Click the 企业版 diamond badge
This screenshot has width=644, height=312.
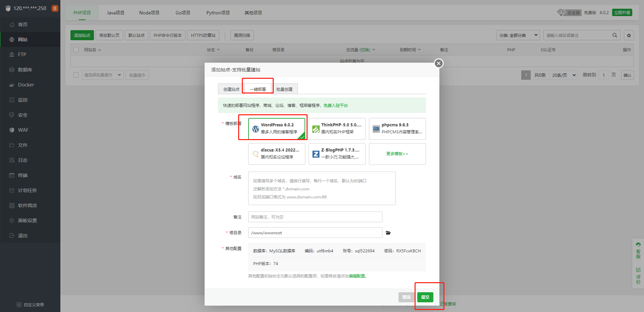tap(569, 12)
